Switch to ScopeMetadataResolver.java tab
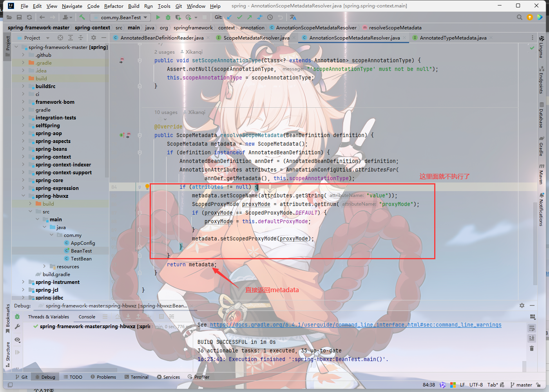 pos(256,38)
